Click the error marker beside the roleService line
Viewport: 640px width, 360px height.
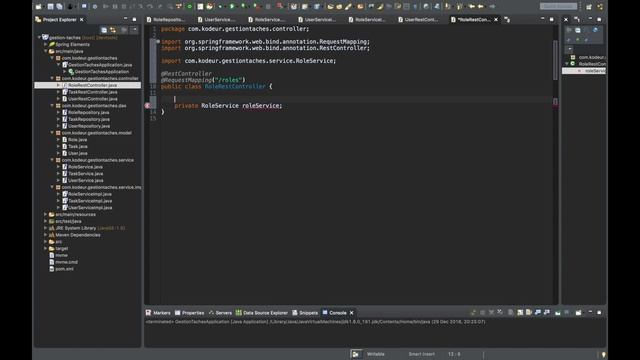148,106
